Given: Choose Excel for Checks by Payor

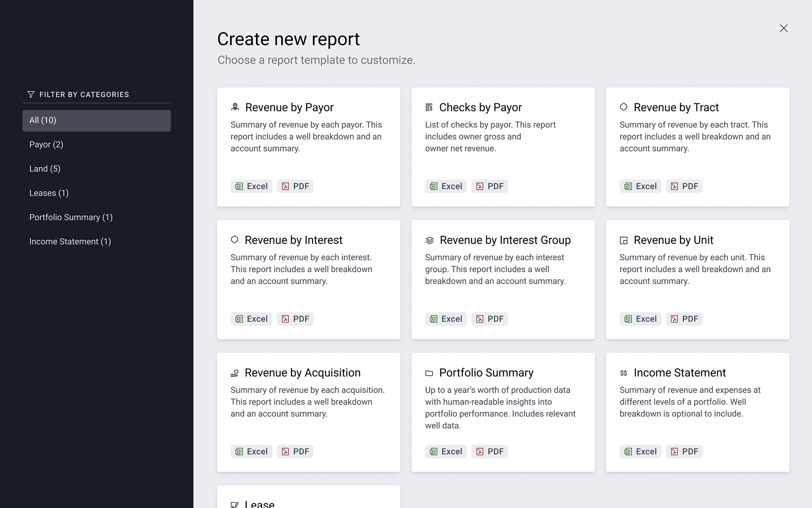Looking at the screenshot, I should [x=446, y=186].
